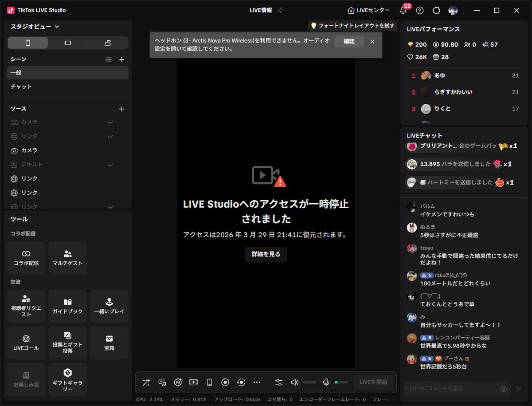The height and width of the screenshot is (406, 532).
Task: Open コラボ配信 tool
Action: point(26,258)
